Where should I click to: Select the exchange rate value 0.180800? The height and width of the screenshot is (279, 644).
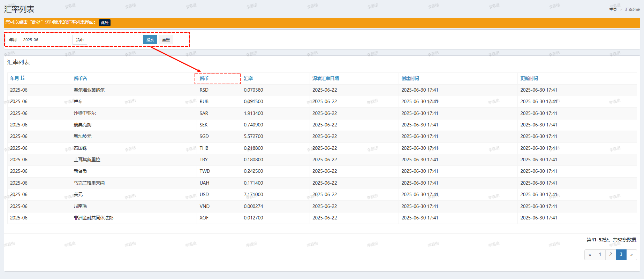click(x=253, y=160)
